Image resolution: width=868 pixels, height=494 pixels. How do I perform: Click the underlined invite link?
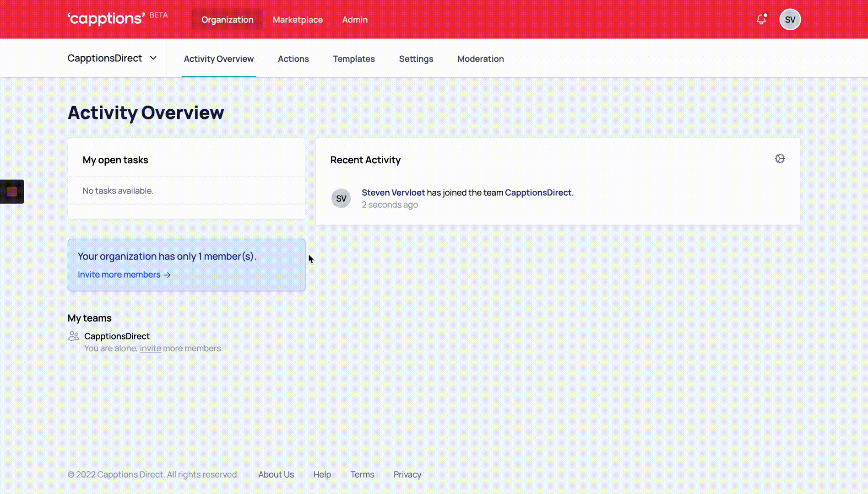[150, 348]
